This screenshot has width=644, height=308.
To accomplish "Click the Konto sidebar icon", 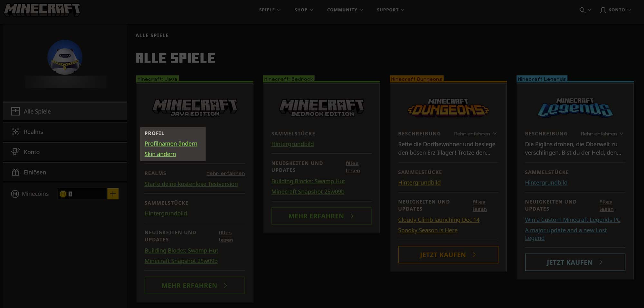I will click(15, 152).
